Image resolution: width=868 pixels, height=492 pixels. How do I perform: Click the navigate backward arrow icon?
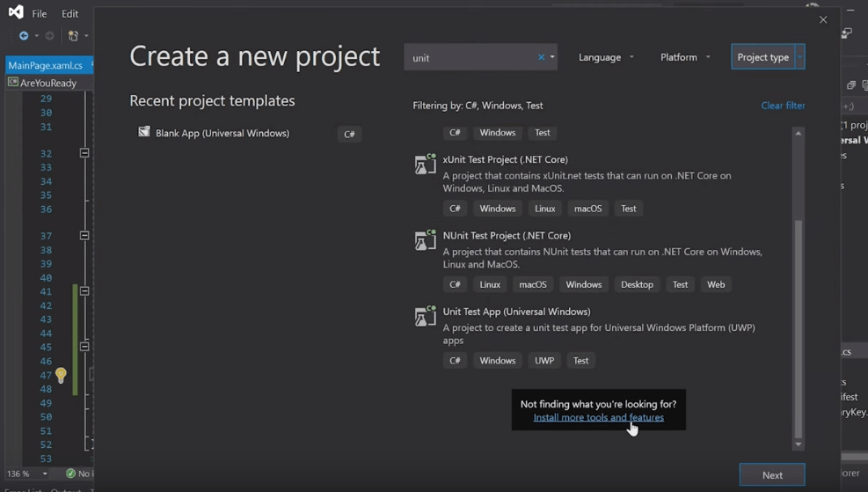point(24,35)
